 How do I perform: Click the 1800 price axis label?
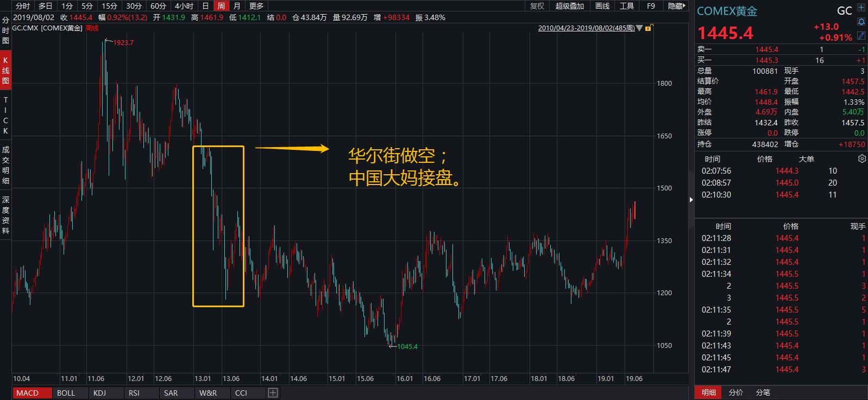[x=664, y=83]
